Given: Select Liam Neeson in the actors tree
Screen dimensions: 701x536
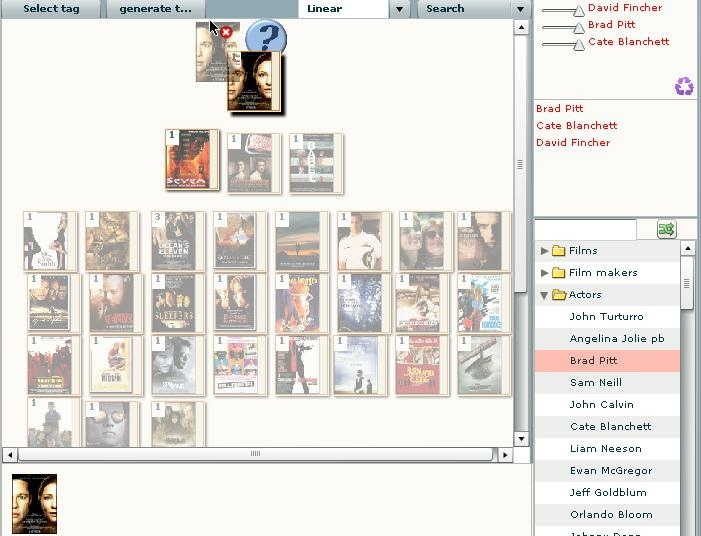Looking at the screenshot, I should click(x=608, y=448).
